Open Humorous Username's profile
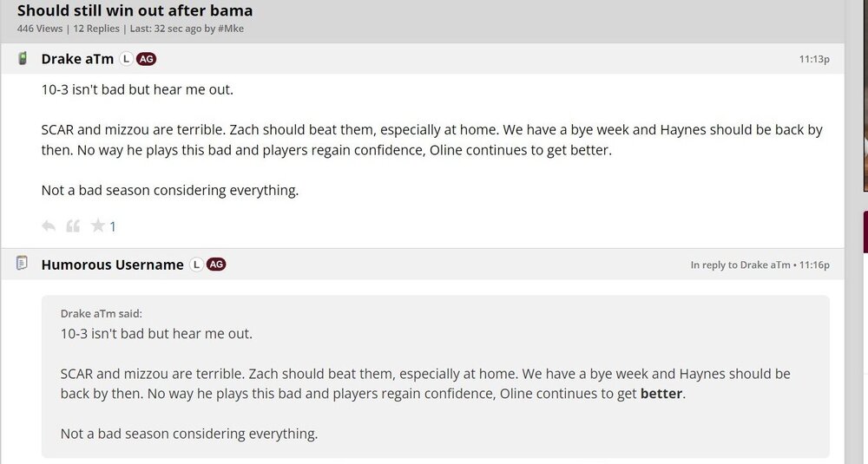The width and height of the screenshot is (868, 464). point(112,264)
